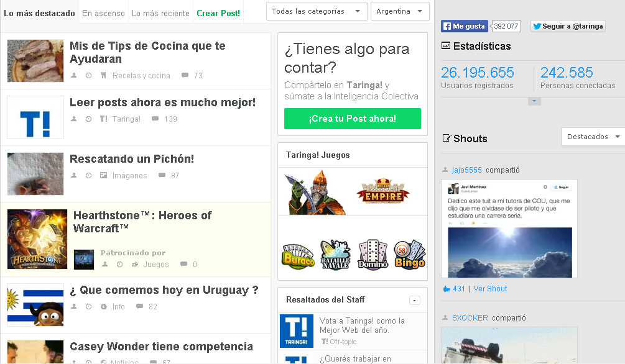Launch the Domino game icon
Viewport: 625px width, 364px height.
point(373,255)
